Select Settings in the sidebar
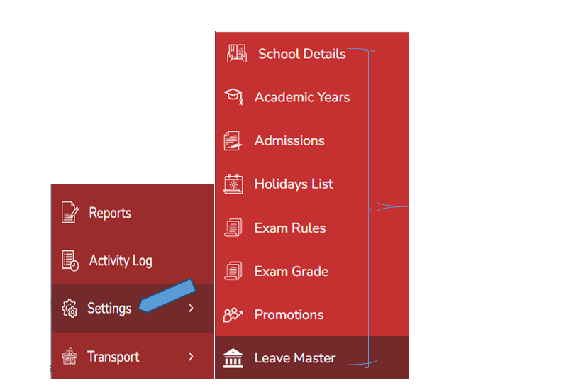 click(133, 308)
